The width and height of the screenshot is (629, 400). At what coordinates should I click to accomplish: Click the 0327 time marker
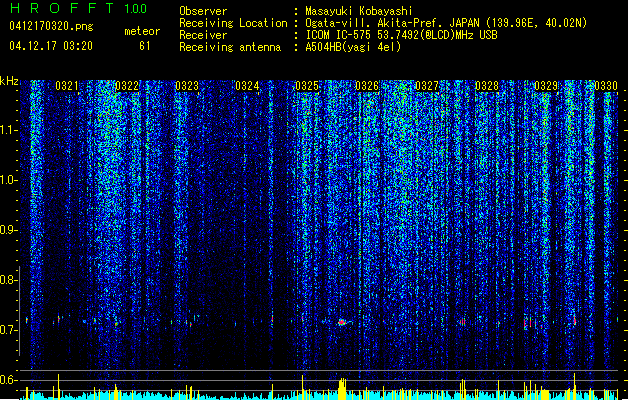tap(427, 86)
